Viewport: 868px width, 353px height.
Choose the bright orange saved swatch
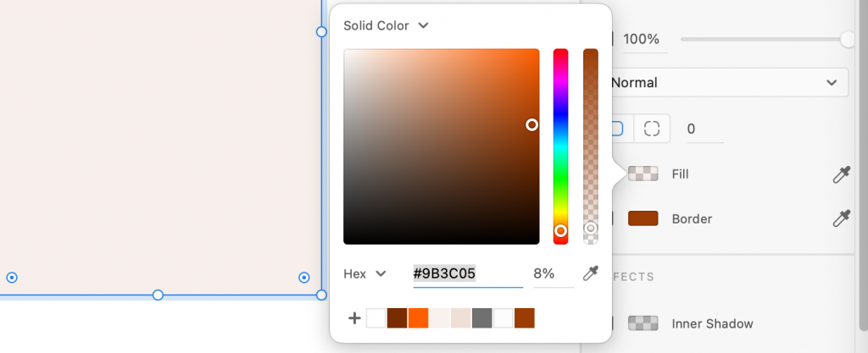coord(419,318)
